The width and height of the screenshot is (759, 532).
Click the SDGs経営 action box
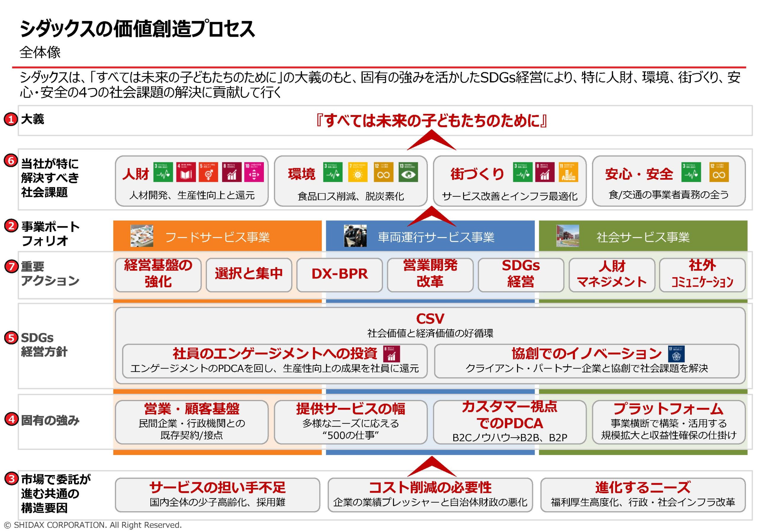(521, 275)
